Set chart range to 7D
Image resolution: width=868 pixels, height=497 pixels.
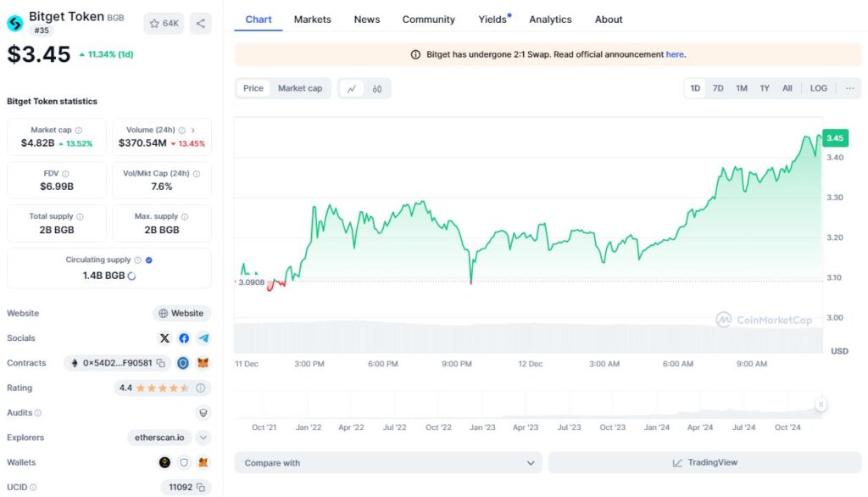click(x=718, y=88)
